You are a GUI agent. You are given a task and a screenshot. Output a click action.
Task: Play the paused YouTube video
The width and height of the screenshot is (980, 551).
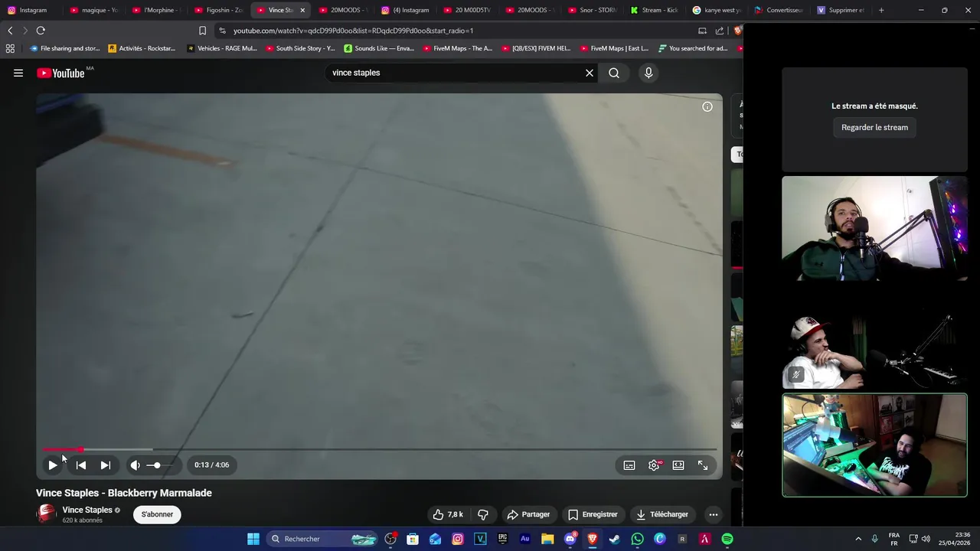[52, 465]
